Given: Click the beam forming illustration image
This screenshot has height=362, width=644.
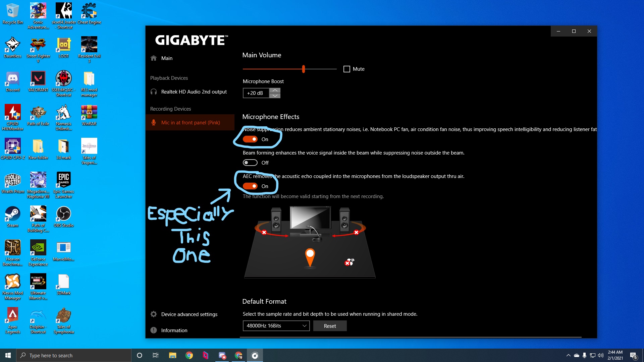Looking at the screenshot, I should tap(310, 242).
